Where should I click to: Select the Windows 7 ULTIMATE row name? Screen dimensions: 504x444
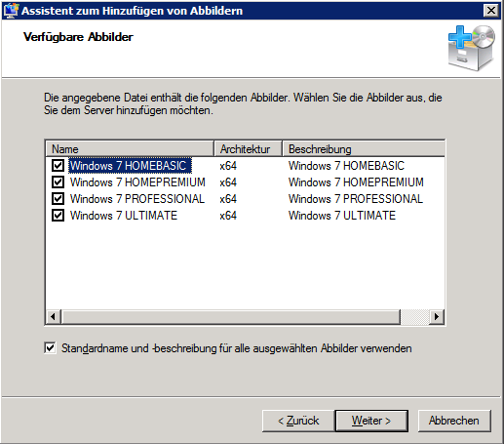[x=124, y=216]
